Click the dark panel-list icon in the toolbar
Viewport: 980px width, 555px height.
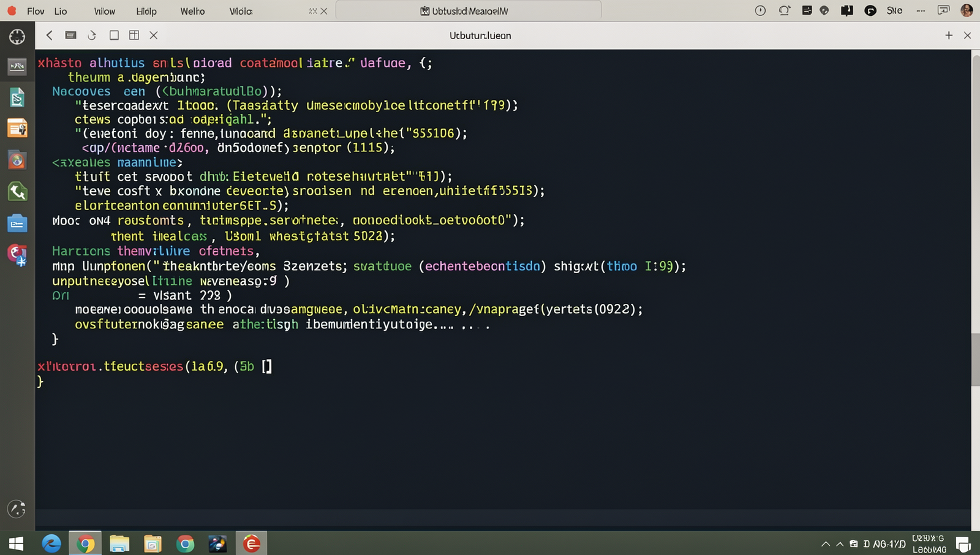[x=71, y=36]
